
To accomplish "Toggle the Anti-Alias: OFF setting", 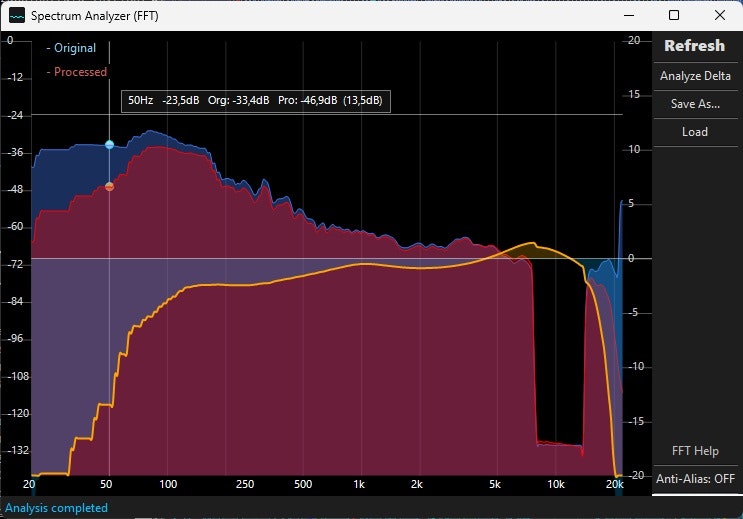I will (x=695, y=479).
